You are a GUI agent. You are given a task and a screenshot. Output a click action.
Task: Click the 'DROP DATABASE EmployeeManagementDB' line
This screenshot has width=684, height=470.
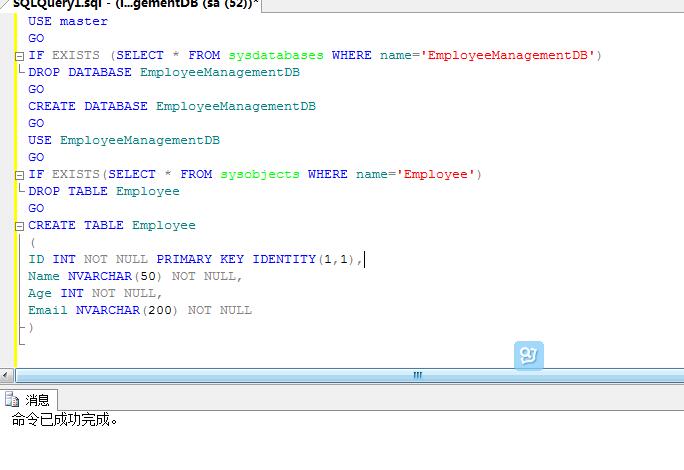point(164,72)
